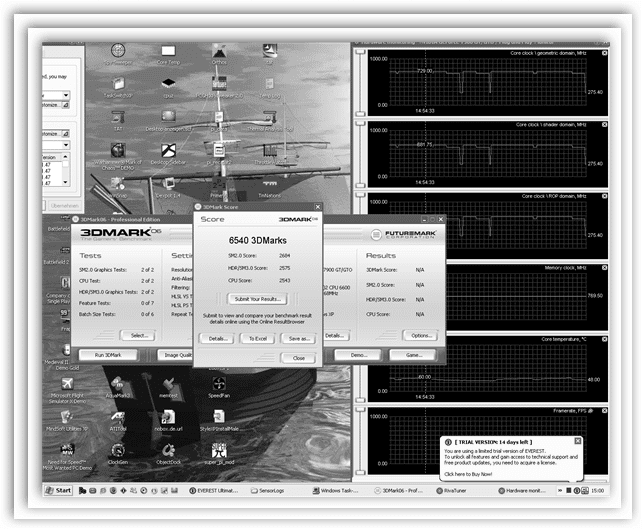Open the ObjectDock desktop icon
Image resolution: width=643 pixels, height=530 pixels.
click(168, 454)
